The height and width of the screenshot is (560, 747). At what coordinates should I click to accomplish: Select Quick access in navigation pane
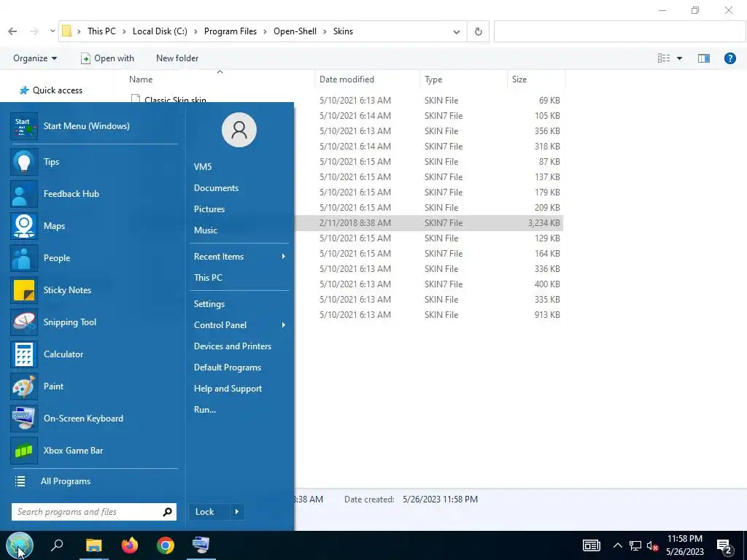58,90
